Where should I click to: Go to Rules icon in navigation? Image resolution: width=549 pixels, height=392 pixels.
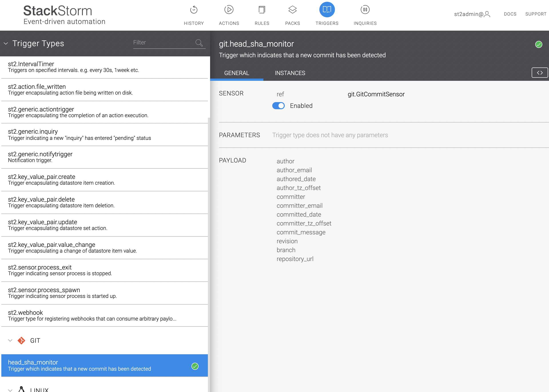click(x=262, y=10)
